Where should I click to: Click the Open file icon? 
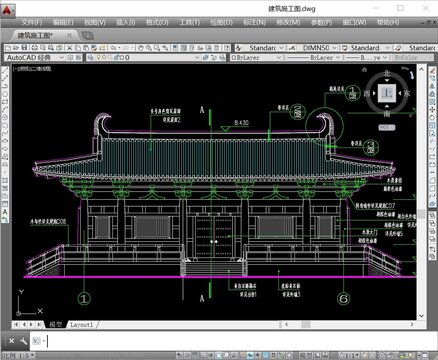pyautogui.click(x=16, y=48)
